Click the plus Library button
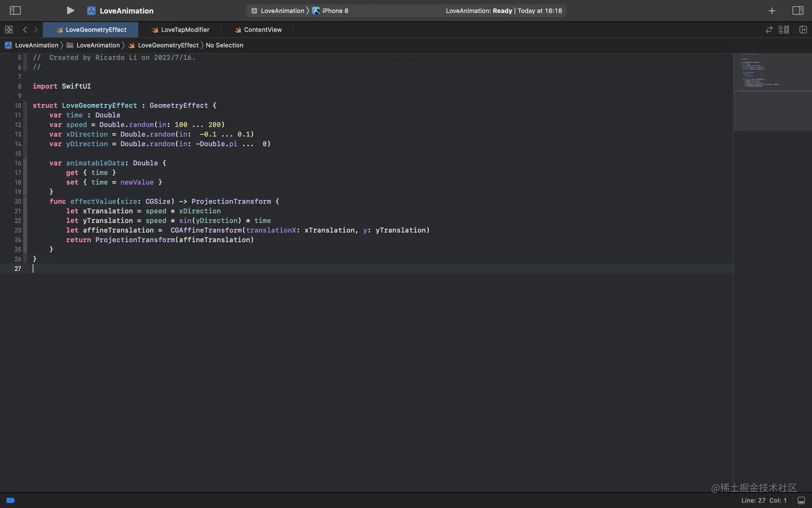The width and height of the screenshot is (812, 508). tap(772, 11)
